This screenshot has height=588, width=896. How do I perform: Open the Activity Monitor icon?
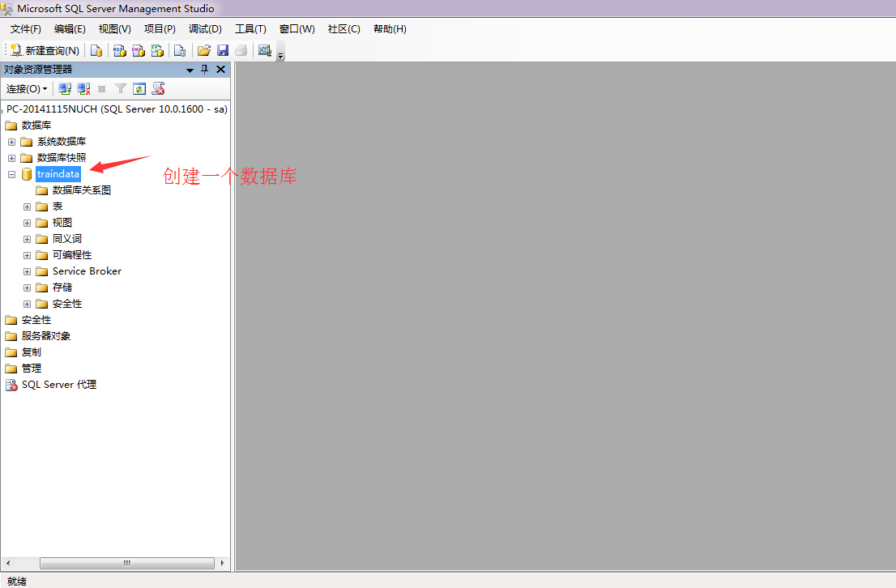[x=265, y=50]
